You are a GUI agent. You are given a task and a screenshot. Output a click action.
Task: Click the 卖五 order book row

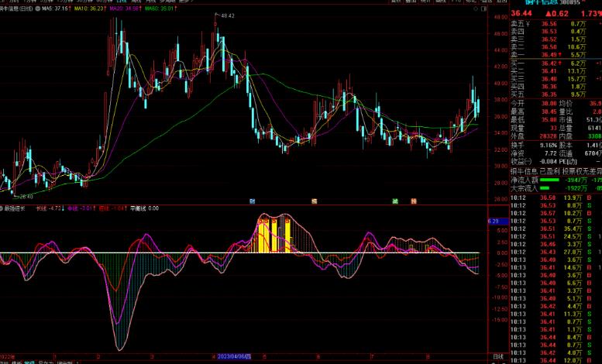[x=556, y=24]
